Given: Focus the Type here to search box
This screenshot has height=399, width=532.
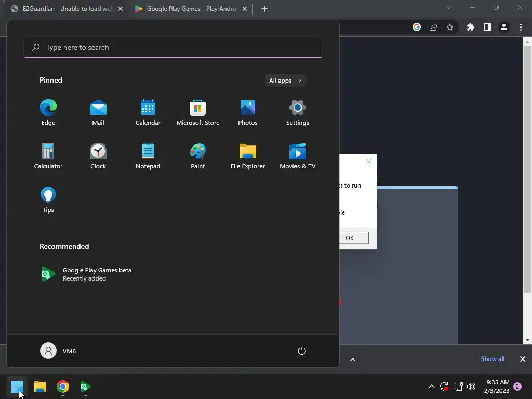Looking at the screenshot, I should coord(173,47).
